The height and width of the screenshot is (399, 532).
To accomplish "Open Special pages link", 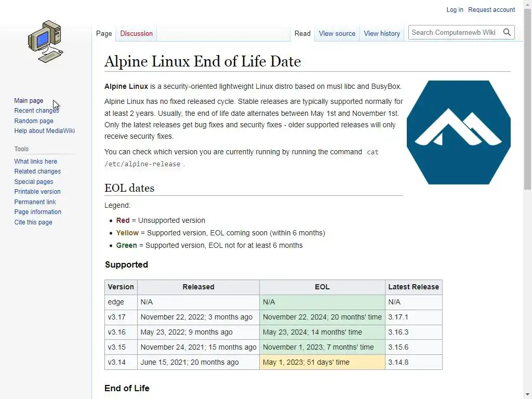I will 34,181.
